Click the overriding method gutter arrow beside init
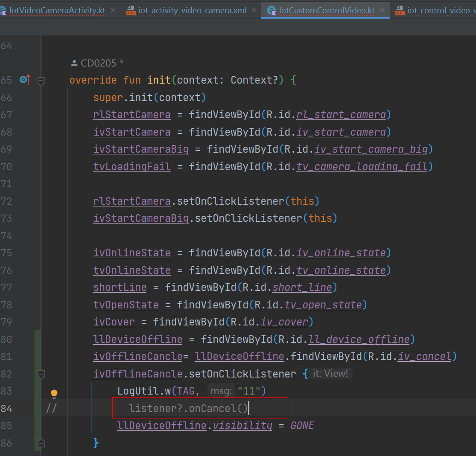The height and width of the screenshot is (456, 476). click(25, 80)
